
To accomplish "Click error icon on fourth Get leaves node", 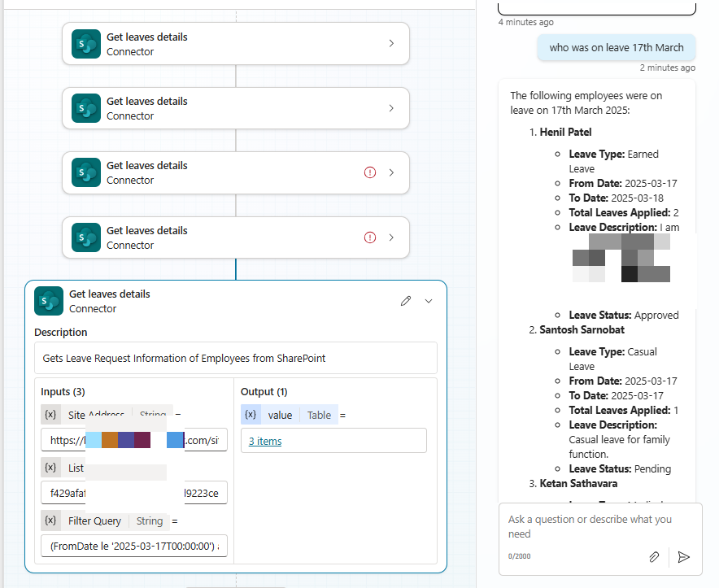I will click(x=370, y=237).
